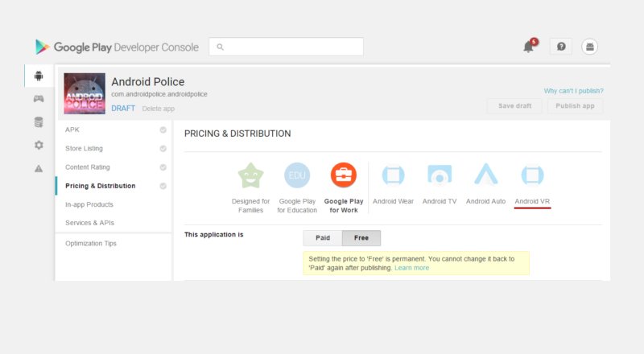Select the Designed for Families star icon
Screen dimensions: 644x354
(250, 175)
